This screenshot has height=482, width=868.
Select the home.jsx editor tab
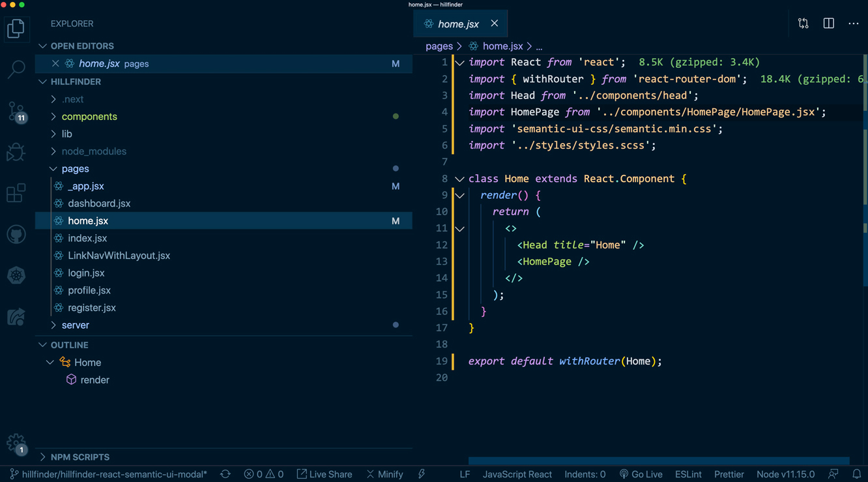click(457, 24)
